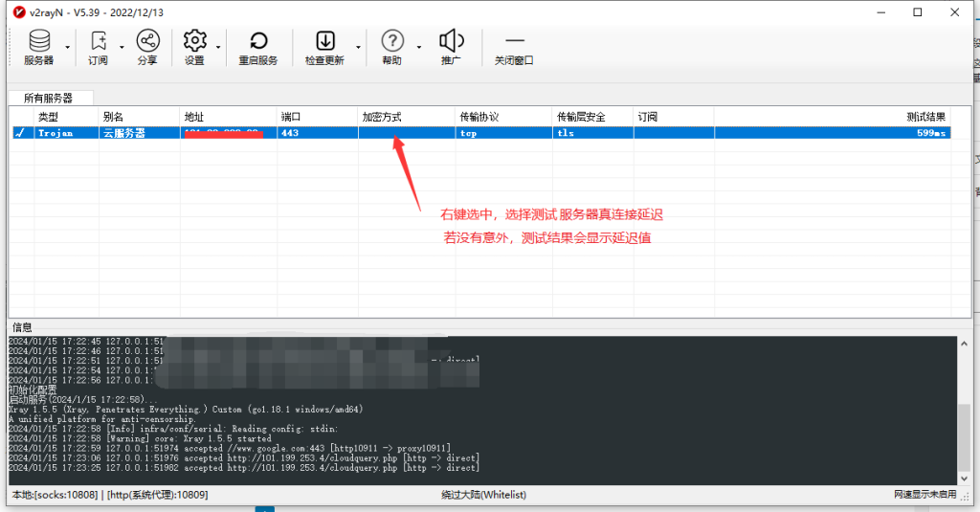
Task: Click the tcp protocol cell
Action: click(x=503, y=132)
